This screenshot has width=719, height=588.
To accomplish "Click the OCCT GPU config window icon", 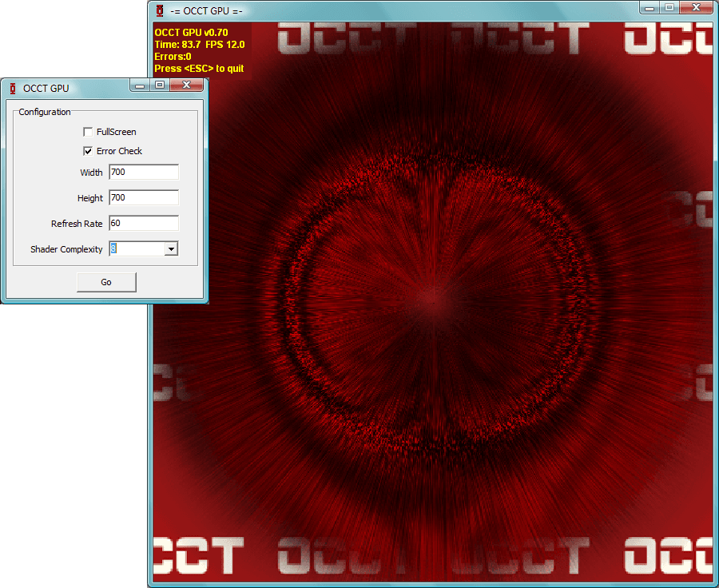I will pos(13,88).
